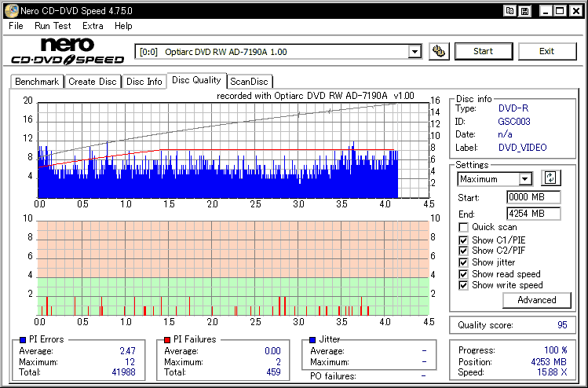Uncheck Show C1/PIE option
Image resolution: width=588 pixels, height=388 pixels.
(464, 240)
